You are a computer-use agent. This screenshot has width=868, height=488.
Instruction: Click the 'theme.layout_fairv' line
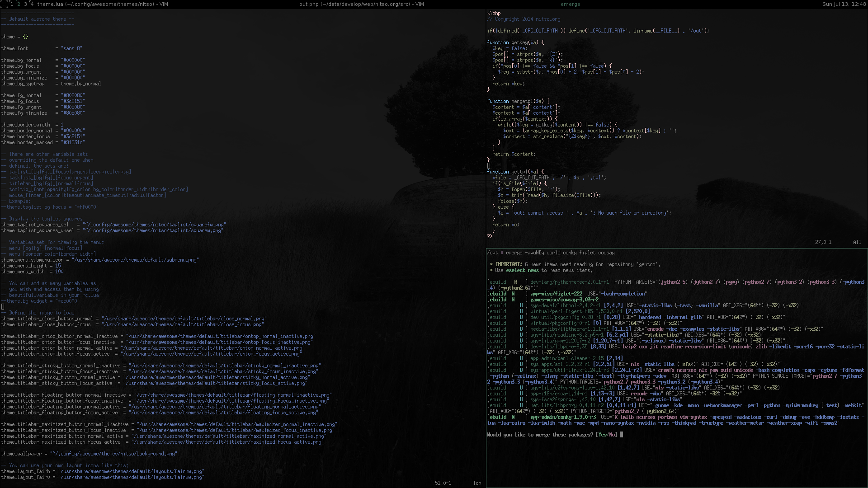click(x=103, y=477)
